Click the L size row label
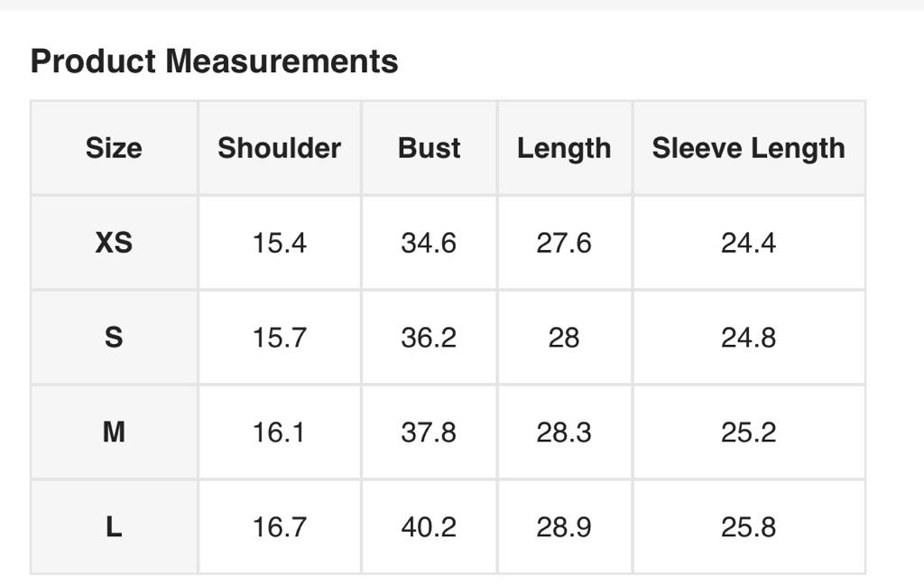This screenshot has width=924, height=586. pos(114,527)
